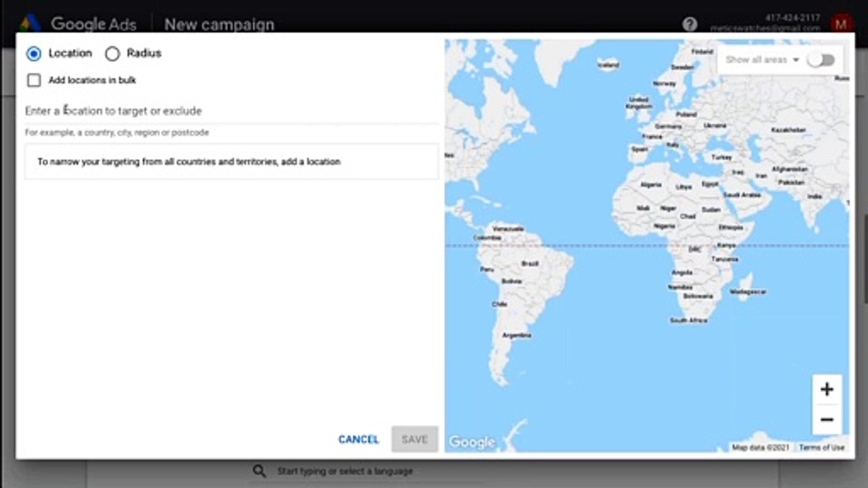Click Argentina label on the map
The width and height of the screenshot is (868, 488).
(x=517, y=335)
